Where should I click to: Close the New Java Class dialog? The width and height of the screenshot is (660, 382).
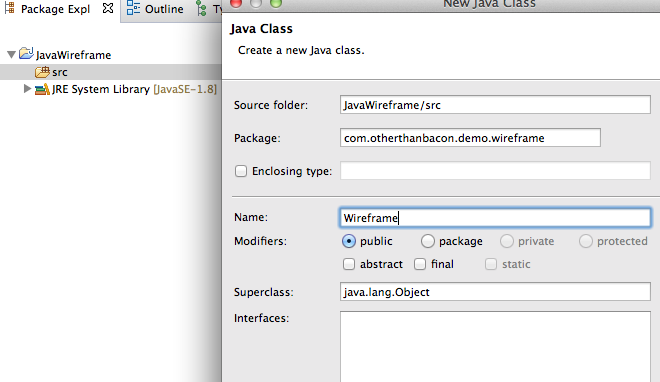pos(236,3)
